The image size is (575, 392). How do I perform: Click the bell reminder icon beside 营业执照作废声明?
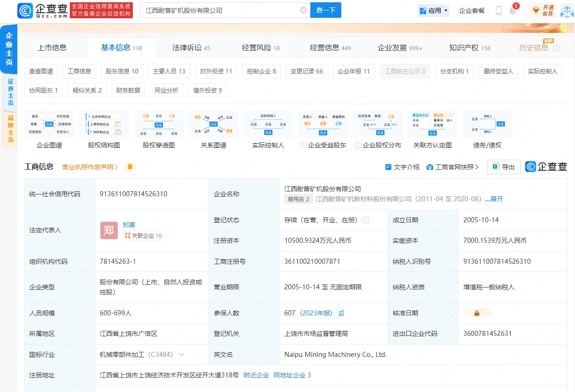pyautogui.click(x=130, y=167)
